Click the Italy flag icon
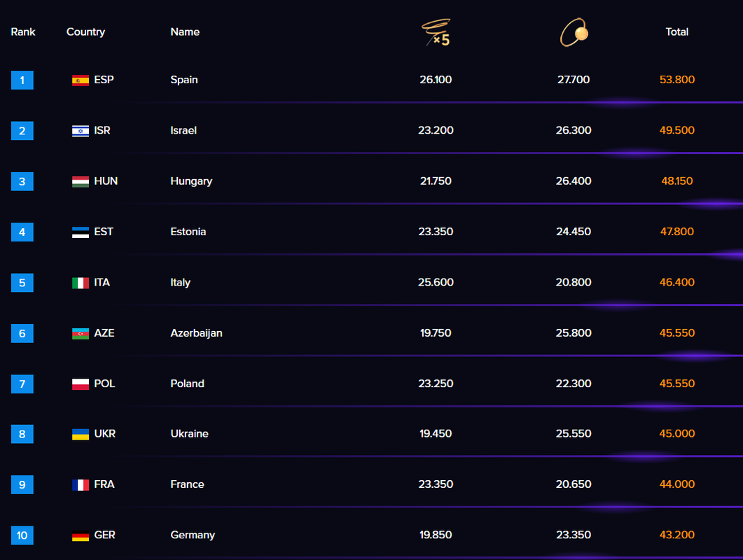Image resolution: width=743 pixels, height=560 pixels. point(81,283)
